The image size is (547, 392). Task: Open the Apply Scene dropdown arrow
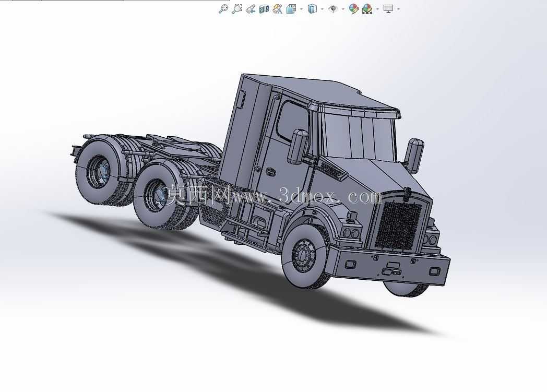click(x=377, y=9)
